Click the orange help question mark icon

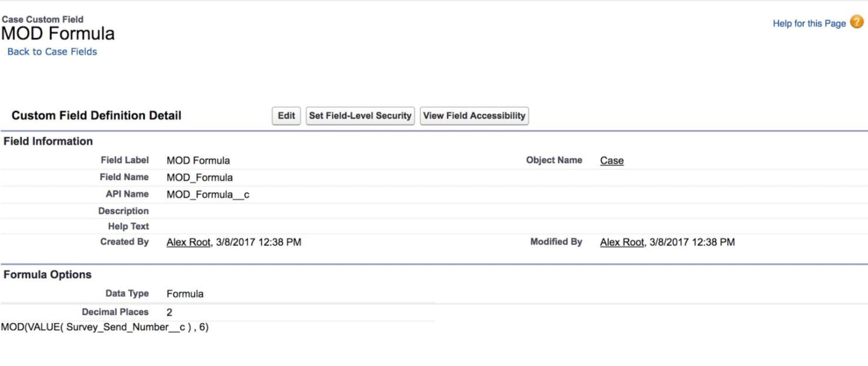[x=856, y=22]
